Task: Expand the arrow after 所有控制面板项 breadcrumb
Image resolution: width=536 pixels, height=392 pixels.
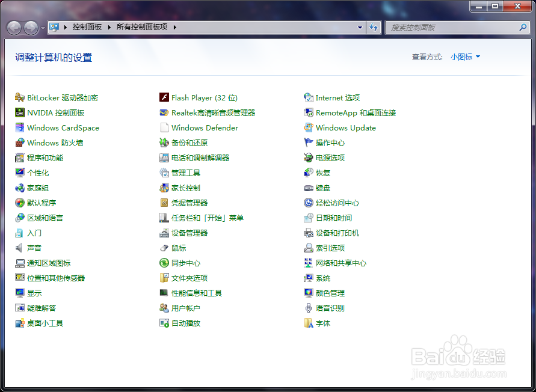Action: 174,27
